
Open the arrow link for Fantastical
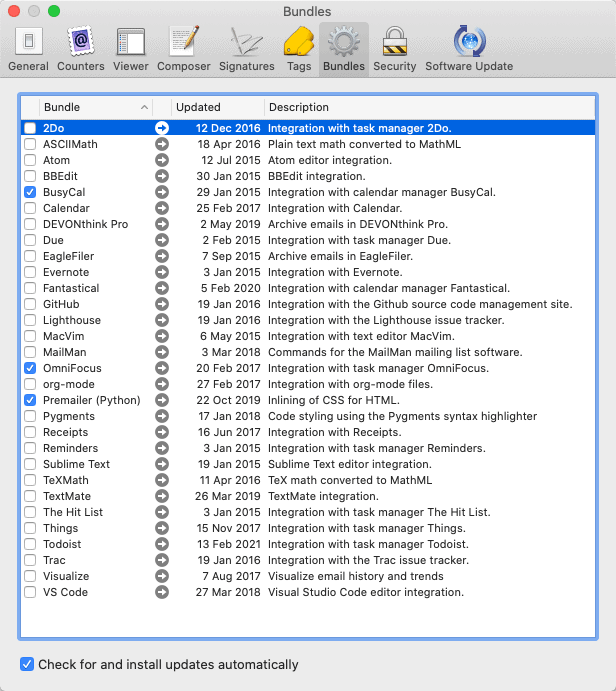(x=162, y=288)
